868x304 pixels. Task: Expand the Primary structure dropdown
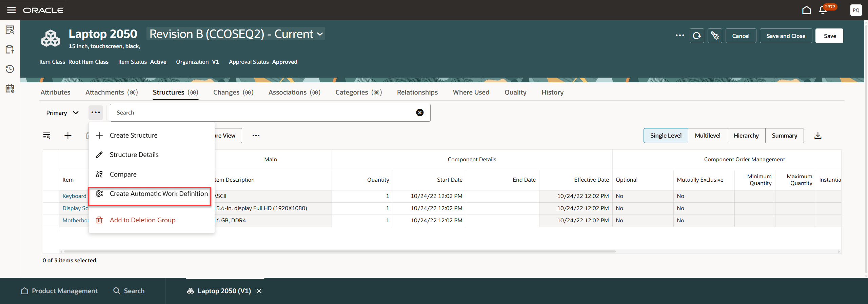tap(62, 113)
